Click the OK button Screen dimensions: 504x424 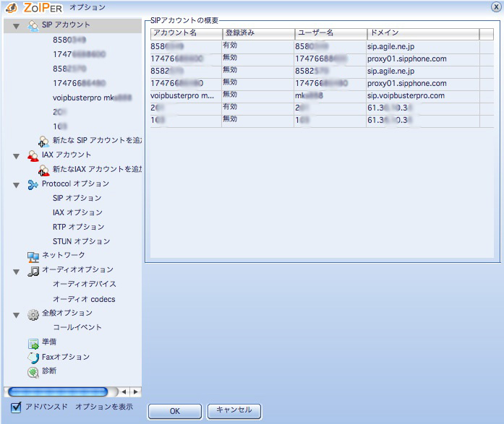click(x=175, y=411)
